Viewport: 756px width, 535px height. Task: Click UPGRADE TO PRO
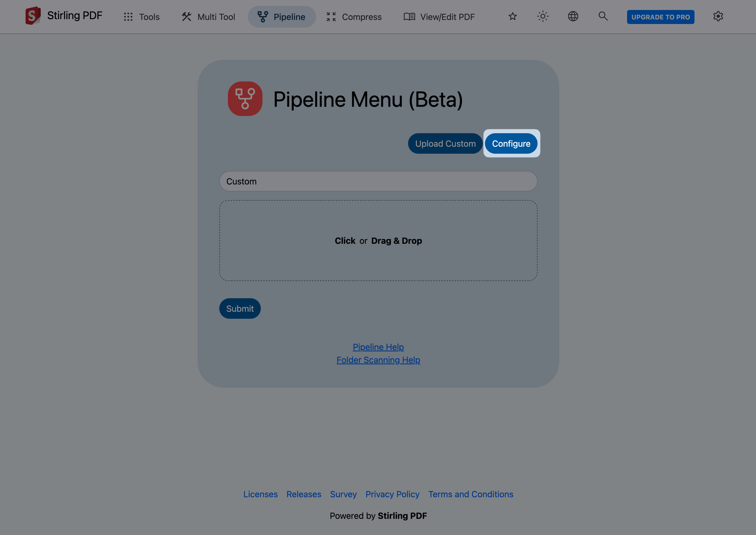coord(661,17)
